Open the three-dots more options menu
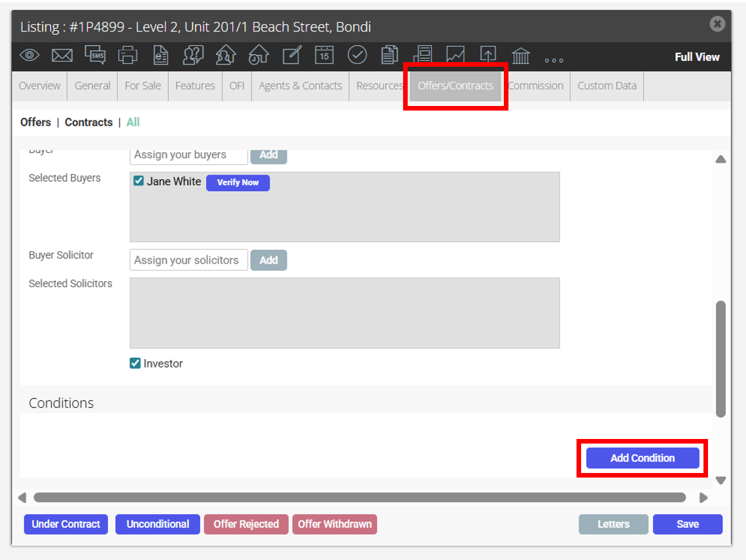Image resolution: width=746 pixels, height=560 pixels. [554, 60]
